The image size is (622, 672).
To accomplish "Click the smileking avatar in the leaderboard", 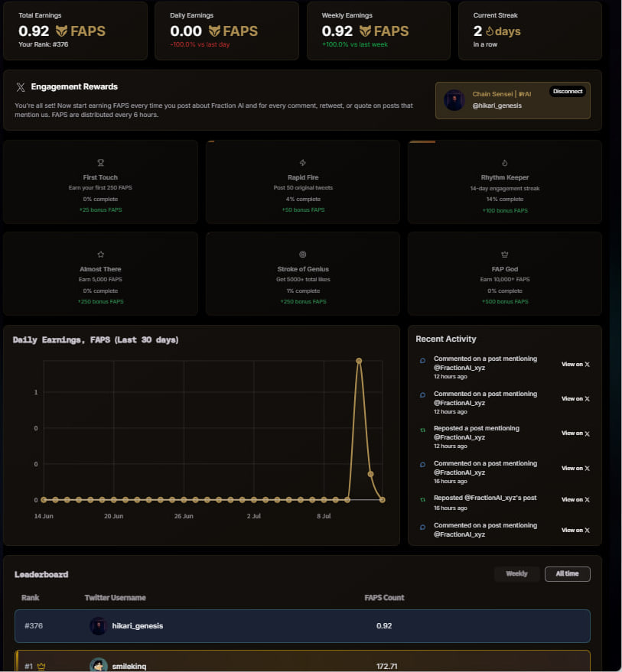I will tap(98, 665).
